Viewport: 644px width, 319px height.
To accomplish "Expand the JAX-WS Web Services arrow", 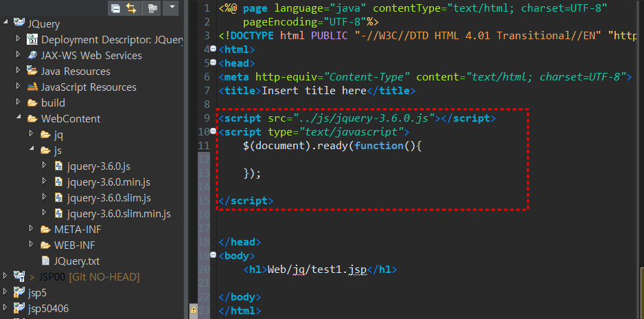I will 18,54.
